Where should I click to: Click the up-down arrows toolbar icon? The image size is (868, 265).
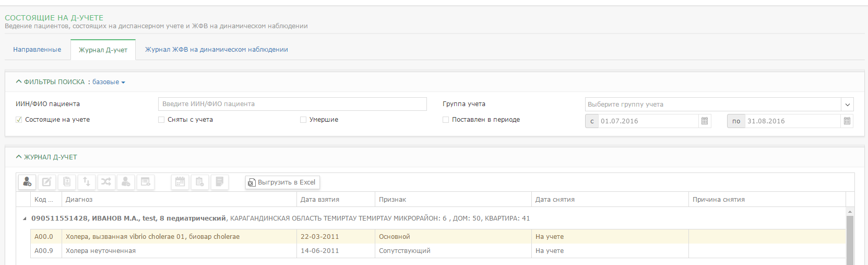click(x=87, y=182)
